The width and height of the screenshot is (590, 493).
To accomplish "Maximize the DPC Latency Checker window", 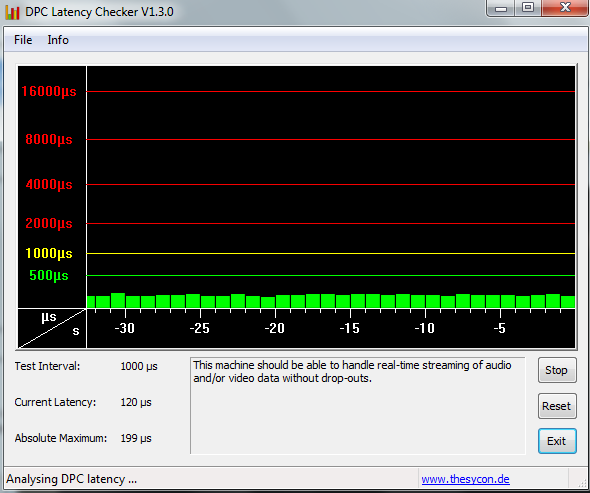I will pos(528,8).
